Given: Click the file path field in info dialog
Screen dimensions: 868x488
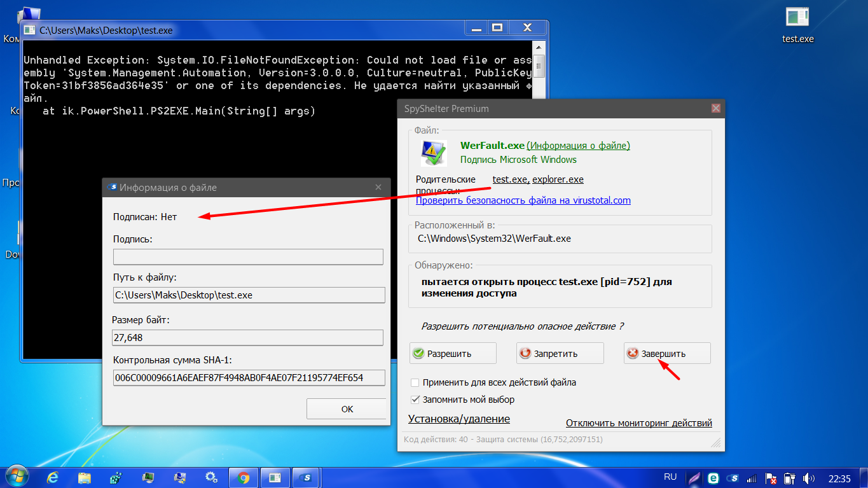Looking at the screenshot, I should pyautogui.click(x=249, y=295).
